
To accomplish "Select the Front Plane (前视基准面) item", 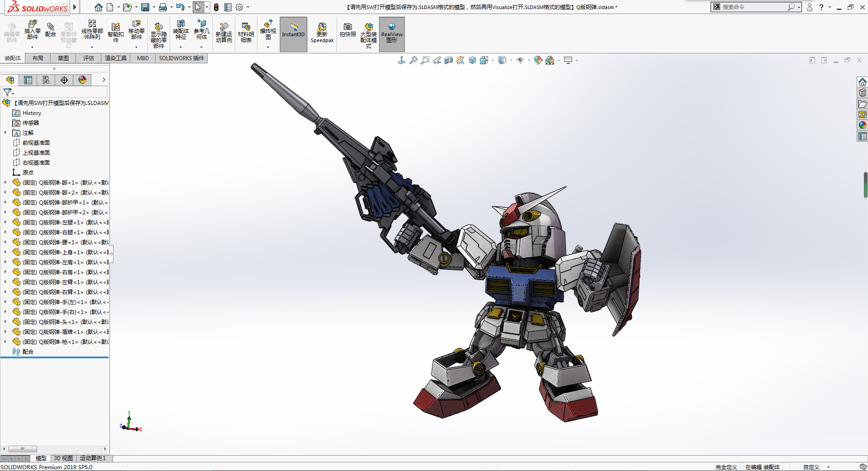I will click(36, 143).
